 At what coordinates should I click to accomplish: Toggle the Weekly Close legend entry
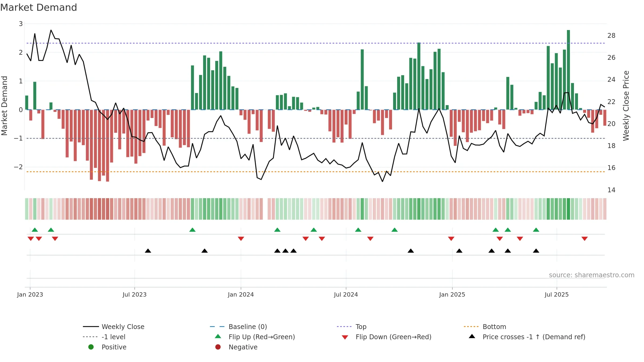(114, 327)
